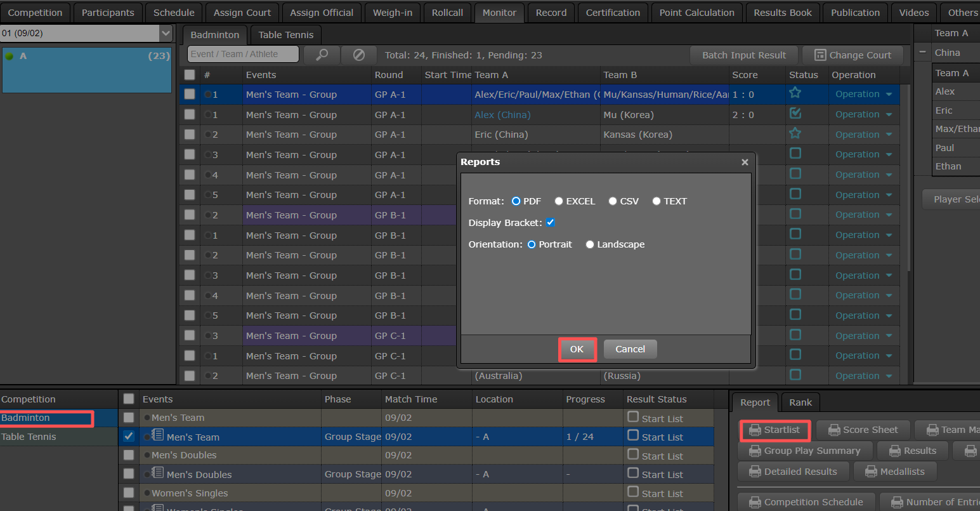Click the Score Sheet printer icon
Viewport: 980px width, 511px height.
pos(834,430)
